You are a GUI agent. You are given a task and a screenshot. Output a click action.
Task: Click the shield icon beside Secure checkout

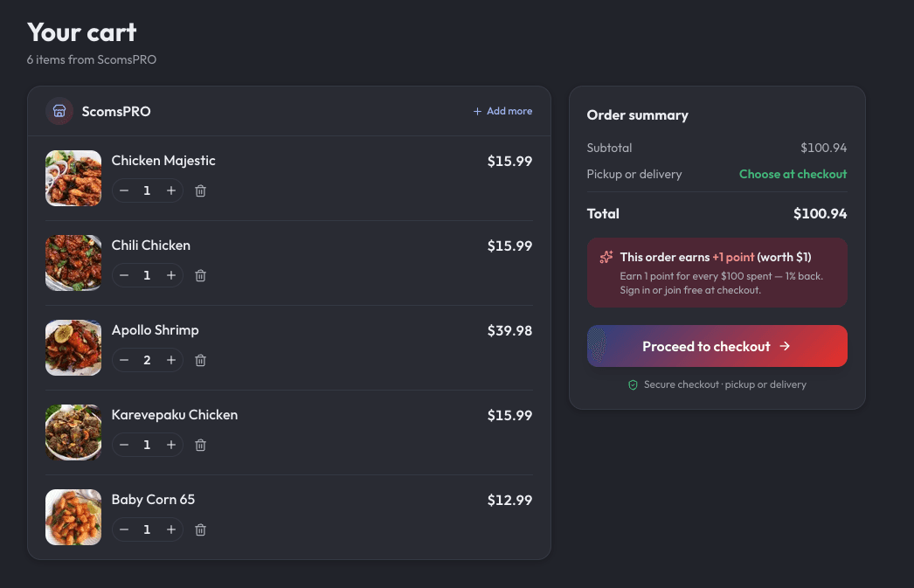pyautogui.click(x=633, y=384)
